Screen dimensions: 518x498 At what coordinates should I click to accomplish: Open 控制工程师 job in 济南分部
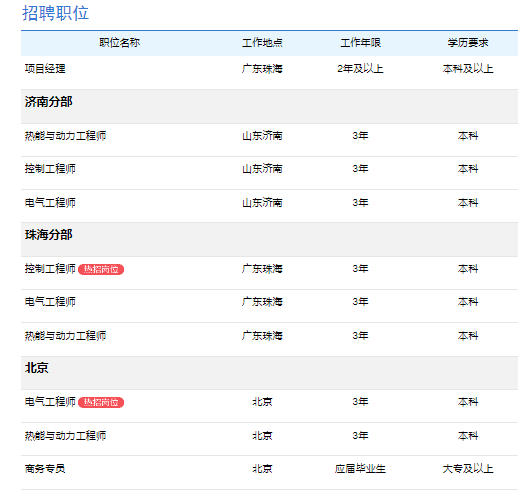coord(50,169)
